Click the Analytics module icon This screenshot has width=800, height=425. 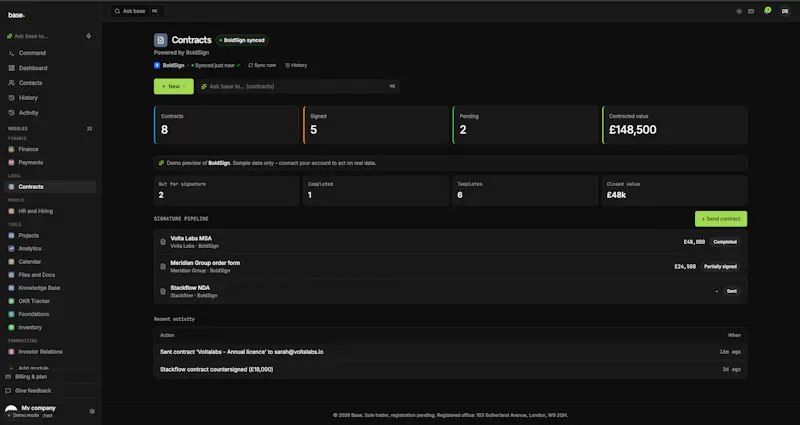pos(11,248)
